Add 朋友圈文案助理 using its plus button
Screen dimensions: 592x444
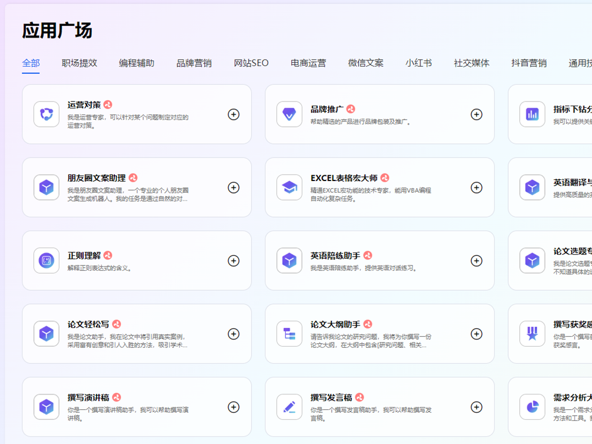[234, 188]
